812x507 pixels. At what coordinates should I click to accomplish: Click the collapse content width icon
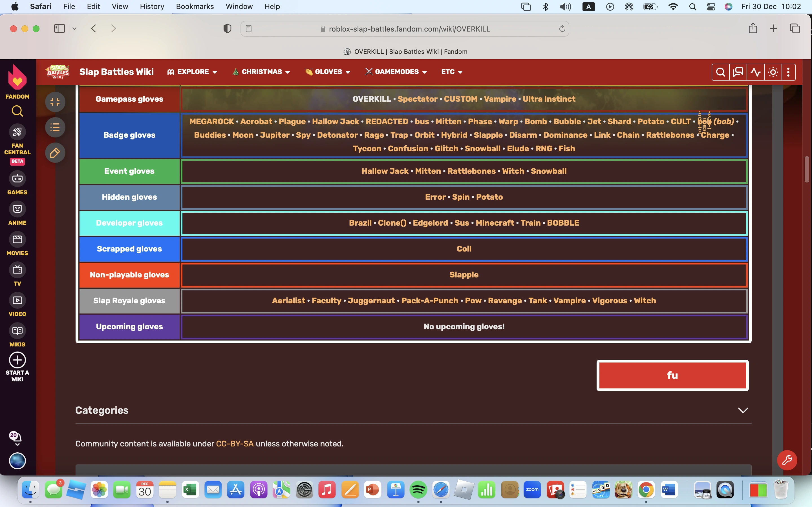click(x=55, y=102)
